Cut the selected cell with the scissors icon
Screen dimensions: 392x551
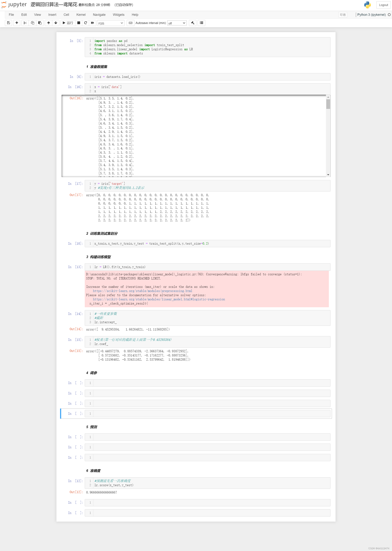tap(25, 23)
